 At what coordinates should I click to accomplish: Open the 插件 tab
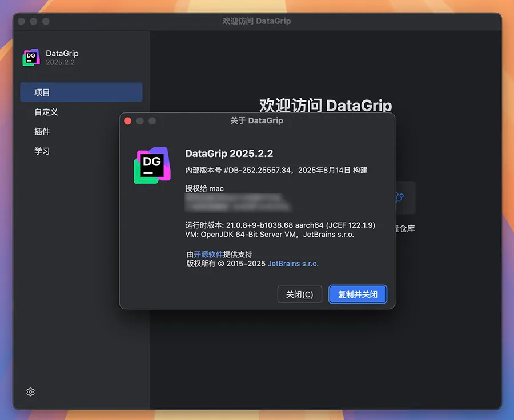[42, 131]
